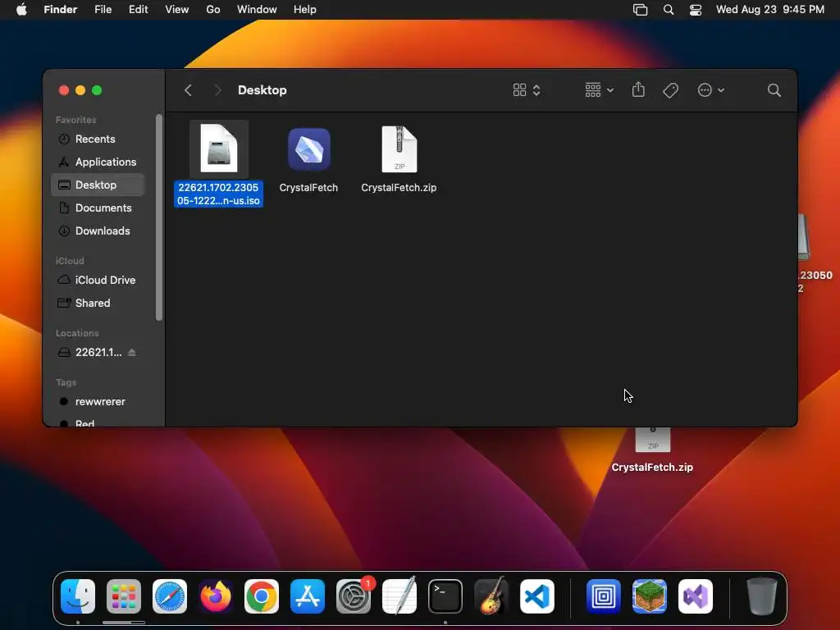840x630 pixels.
Task: Click the Finder forward arrow
Action: 217,90
